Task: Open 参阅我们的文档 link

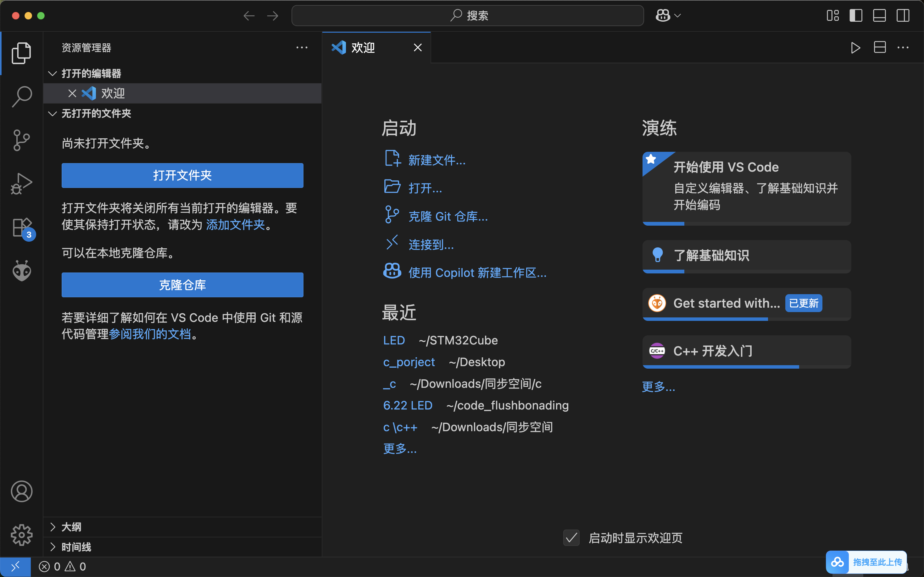Action: point(150,334)
